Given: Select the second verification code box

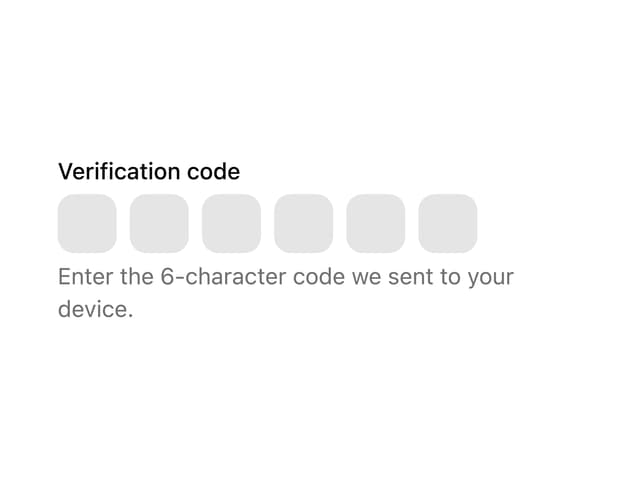Looking at the screenshot, I should [x=159, y=223].
